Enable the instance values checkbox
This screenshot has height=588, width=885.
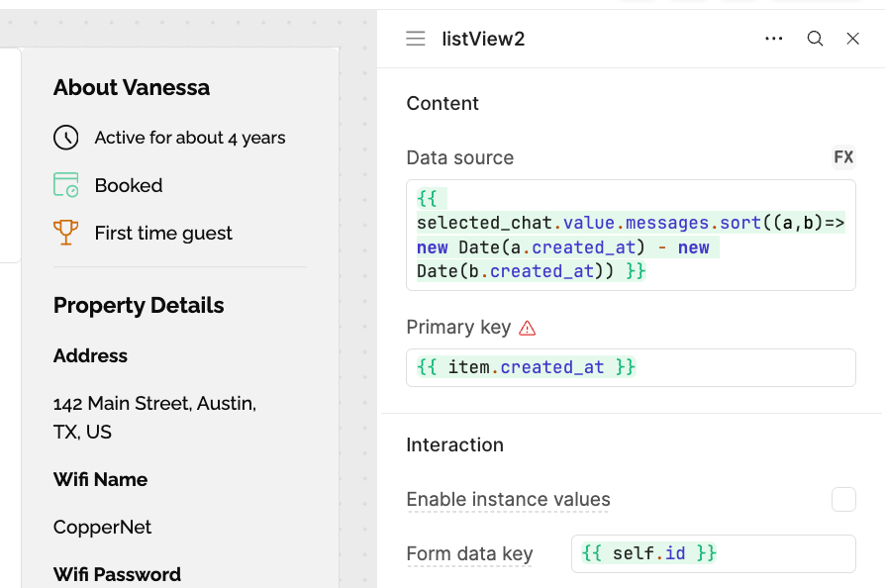843,500
